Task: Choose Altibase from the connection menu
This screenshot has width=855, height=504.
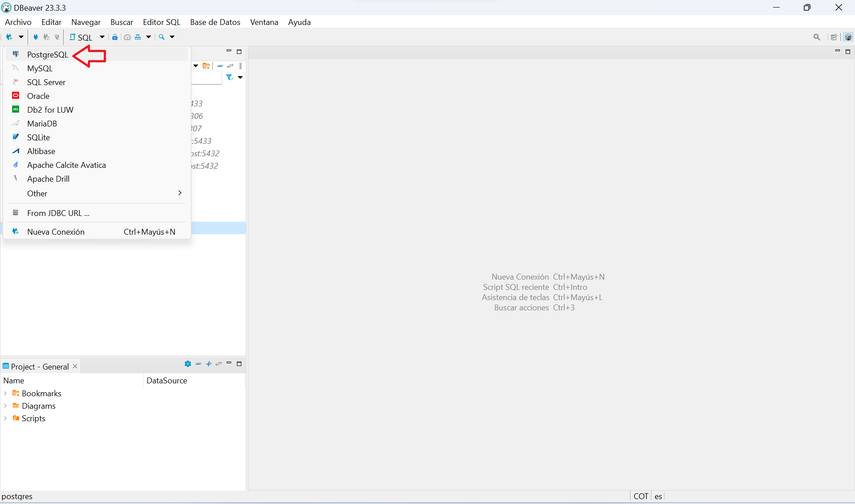Action: pyautogui.click(x=97, y=151)
